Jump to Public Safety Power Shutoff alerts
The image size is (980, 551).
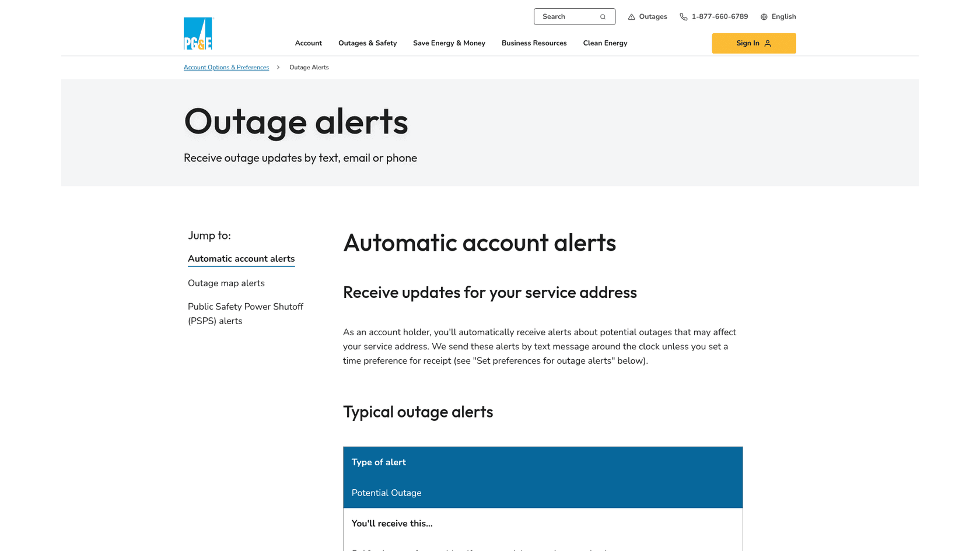[246, 314]
